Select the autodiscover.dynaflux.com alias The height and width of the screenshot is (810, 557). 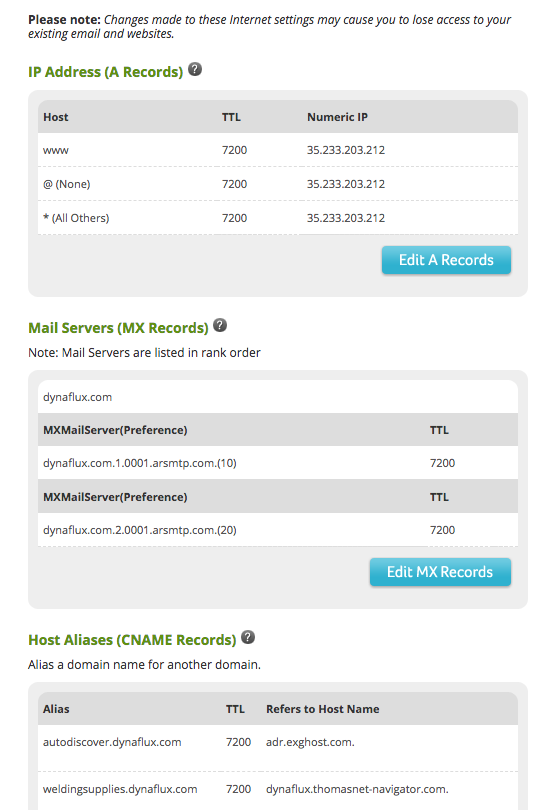(112, 742)
